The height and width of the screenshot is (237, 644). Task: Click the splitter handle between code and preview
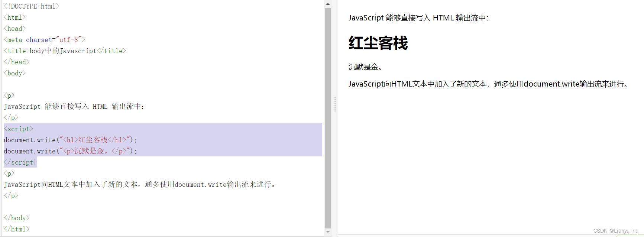(335, 104)
